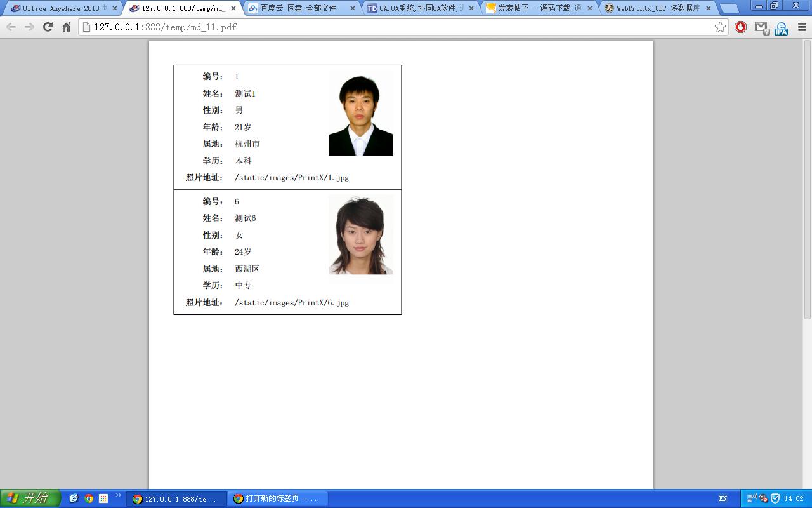Screen dimensions: 812x508
Task: Click the name value 测试6
Action: tap(246, 218)
